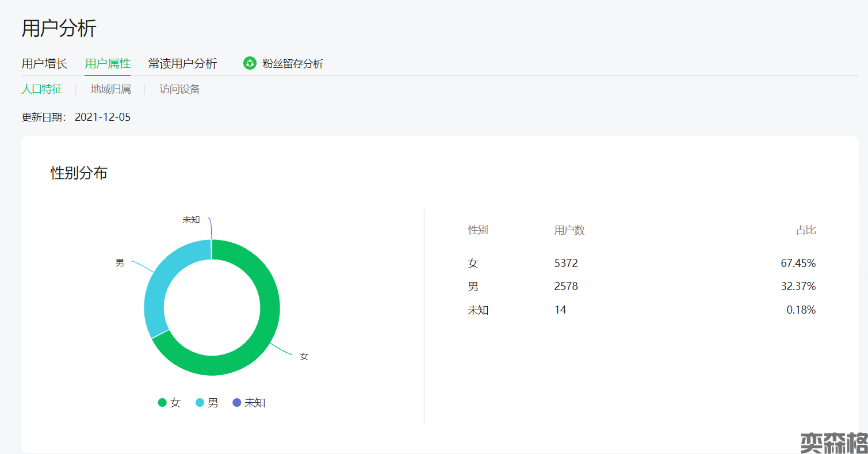Toggle the purple 未知 legend item
Image resolution: width=868 pixels, height=454 pixels.
(249, 403)
